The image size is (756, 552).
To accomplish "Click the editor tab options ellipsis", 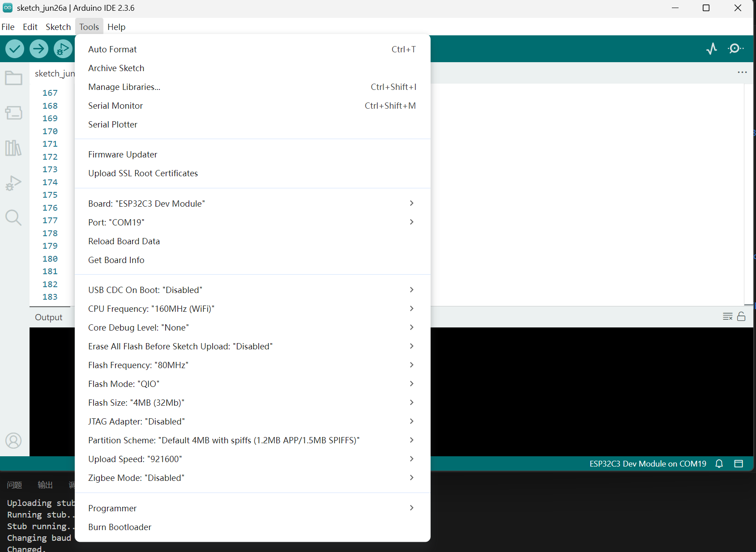I will pos(742,72).
